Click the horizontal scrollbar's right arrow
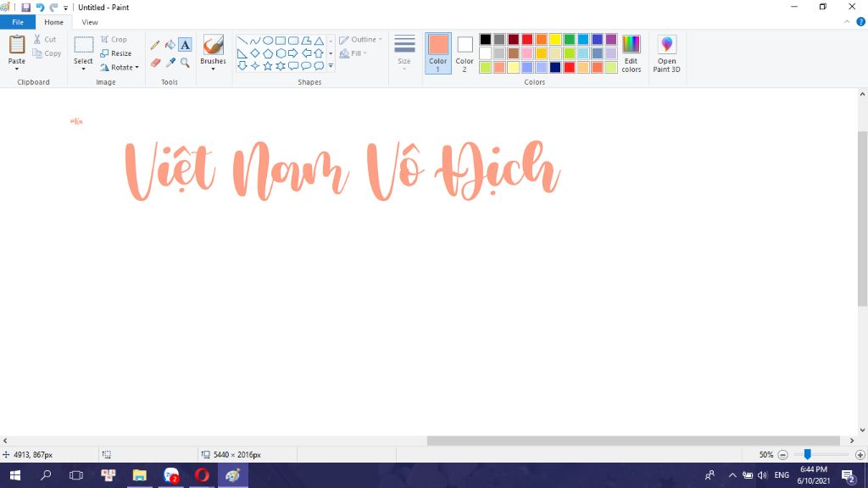The width and height of the screenshot is (868, 488). pyautogui.click(x=851, y=441)
